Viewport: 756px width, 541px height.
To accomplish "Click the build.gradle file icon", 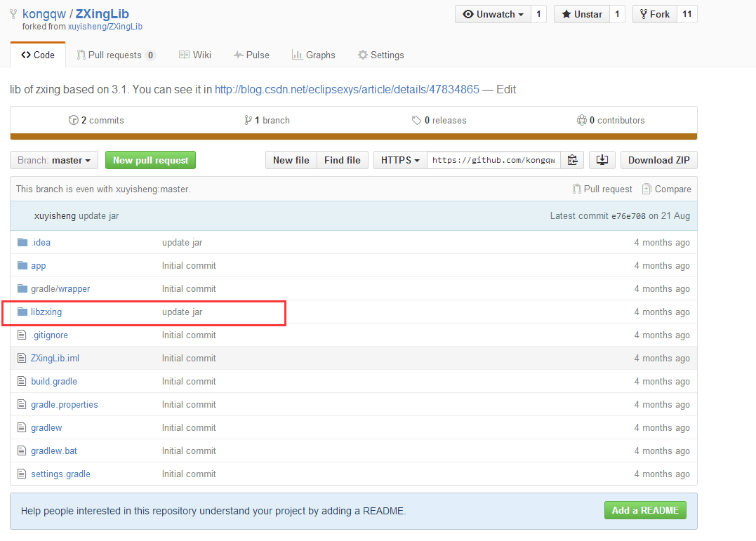I will tap(22, 381).
